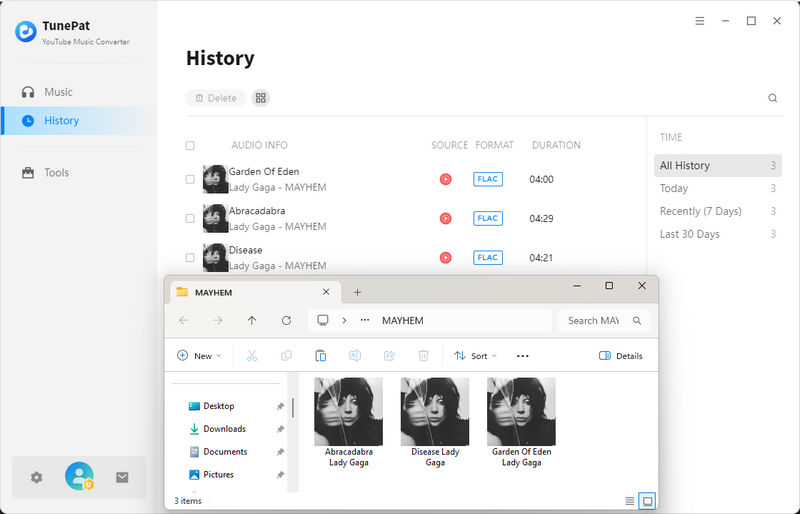The width and height of the screenshot is (800, 514).
Task: Open settings gear in TunePat sidebar
Action: (37, 478)
